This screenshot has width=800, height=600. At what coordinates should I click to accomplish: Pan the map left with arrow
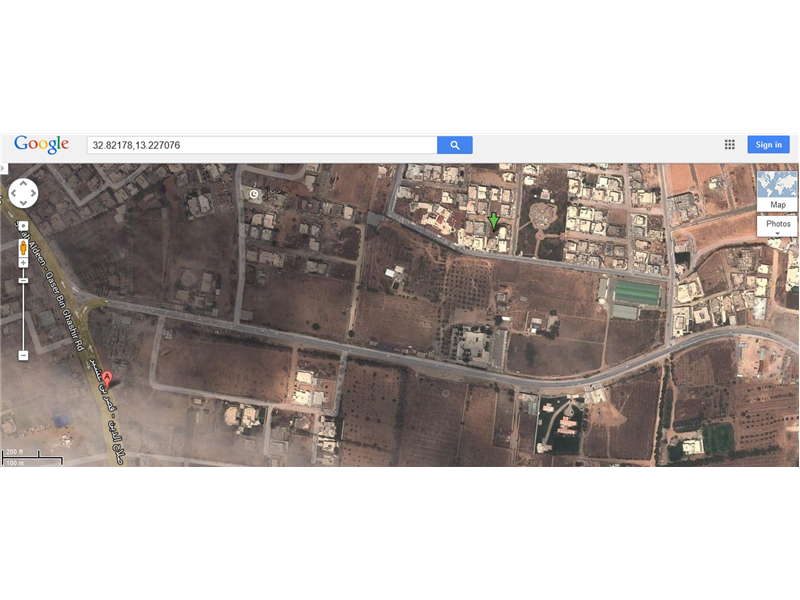coord(13,193)
